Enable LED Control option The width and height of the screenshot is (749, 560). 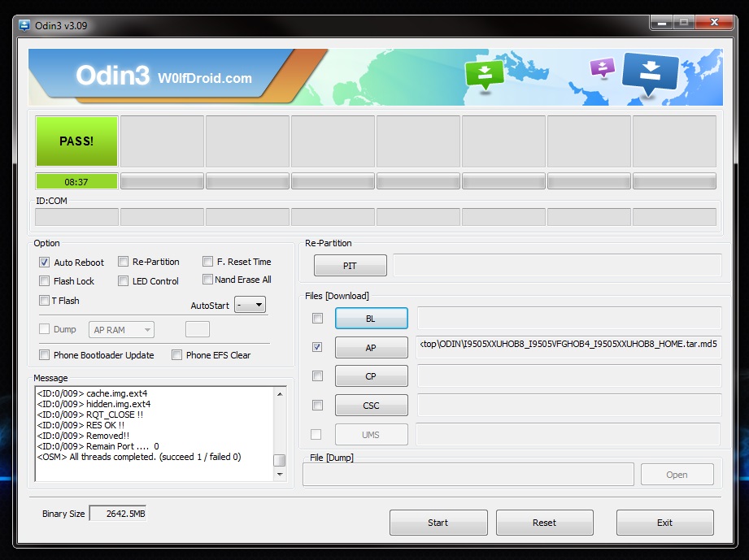(124, 280)
